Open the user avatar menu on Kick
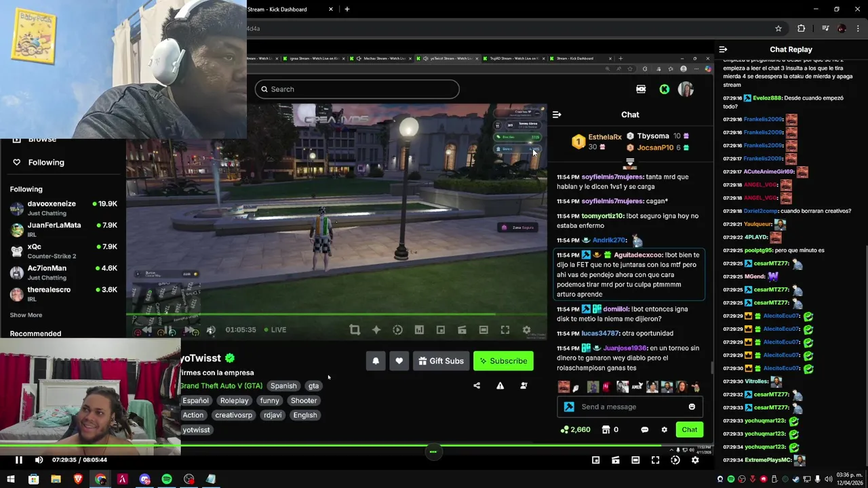 point(686,89)
